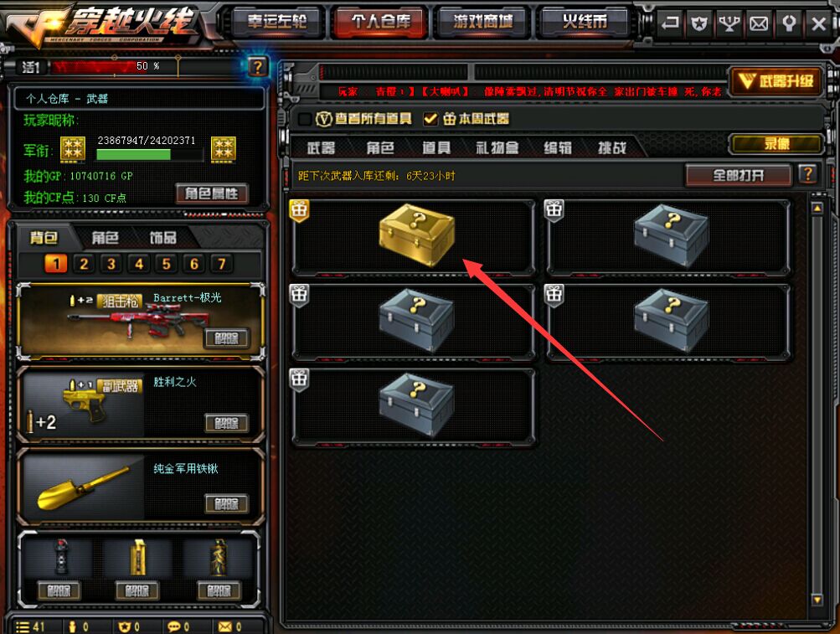This screenshot has height=634, width=840.
Task: Switch to the 角色 tab in right panel
Action: coord(380,148)
